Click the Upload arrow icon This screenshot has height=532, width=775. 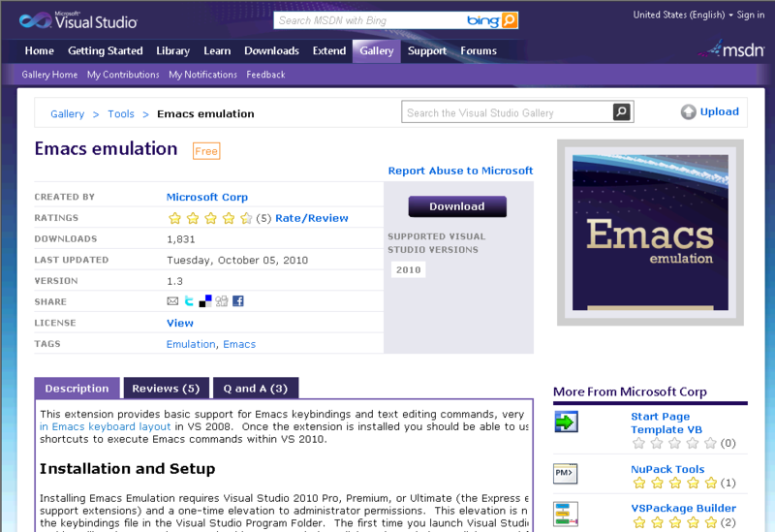[688, 112]
